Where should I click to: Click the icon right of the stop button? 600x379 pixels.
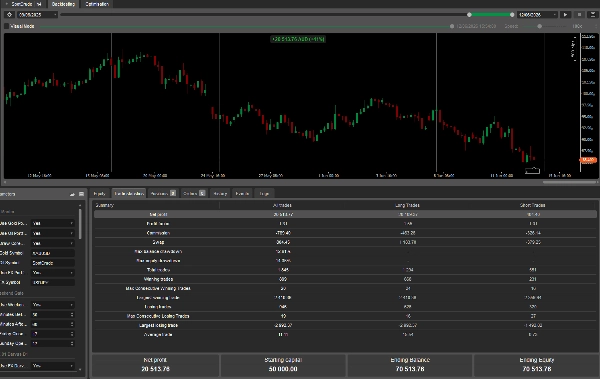click(x=593, y=15)
